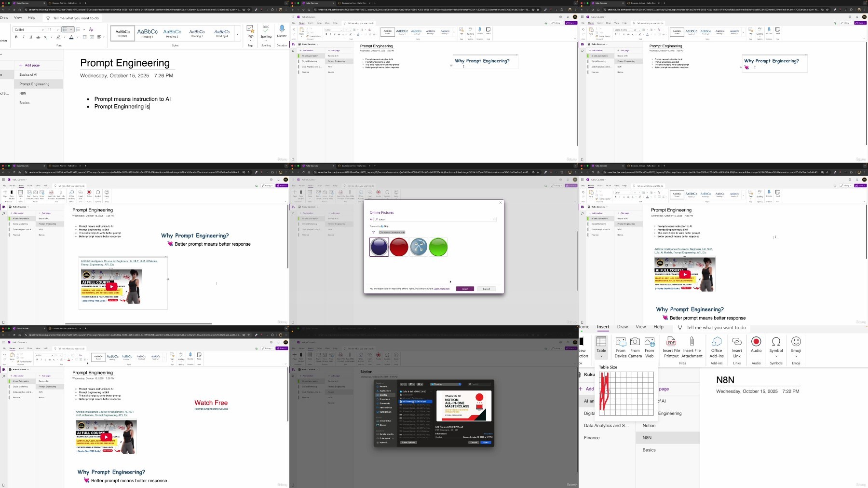Open the highlight color dropdown arrow
Viewport: 868px width, 488px height.
coord(65,37)
